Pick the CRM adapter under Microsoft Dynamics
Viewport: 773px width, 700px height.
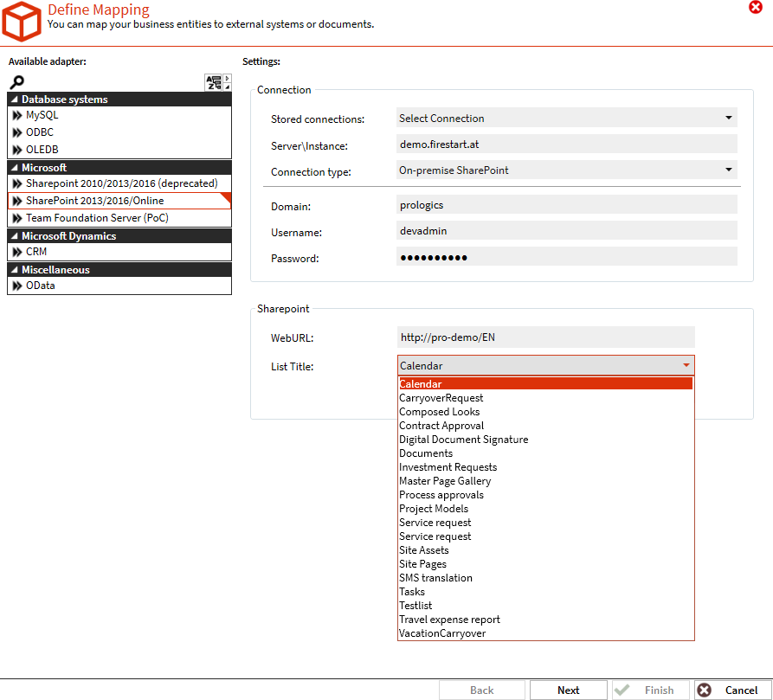36,252
